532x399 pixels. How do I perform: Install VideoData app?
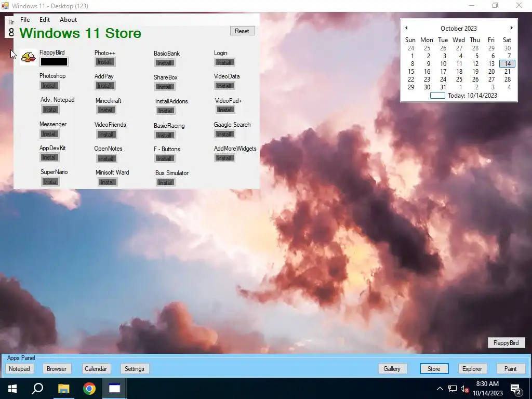224,86
